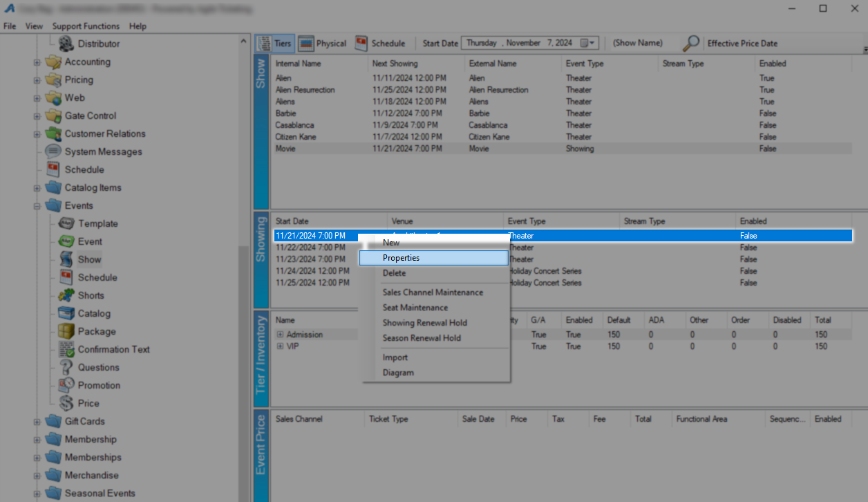Open the View menu
This screenshot has width=868, height=502.
pyautogui.click(x=34, y=26)
